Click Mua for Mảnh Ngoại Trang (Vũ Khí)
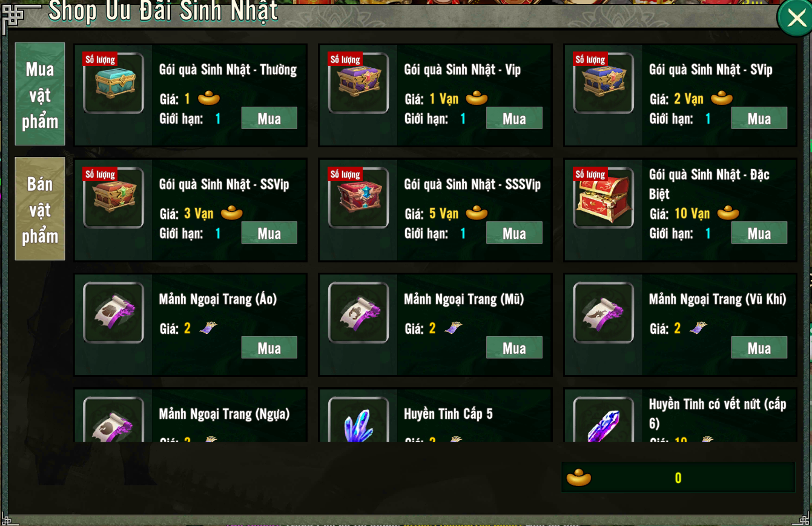812x526 pixels. coord(759,348)
